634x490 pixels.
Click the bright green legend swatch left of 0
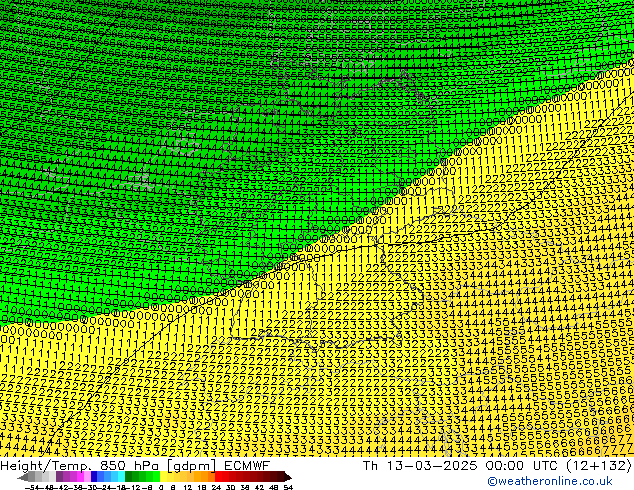[x=156, y=477]
